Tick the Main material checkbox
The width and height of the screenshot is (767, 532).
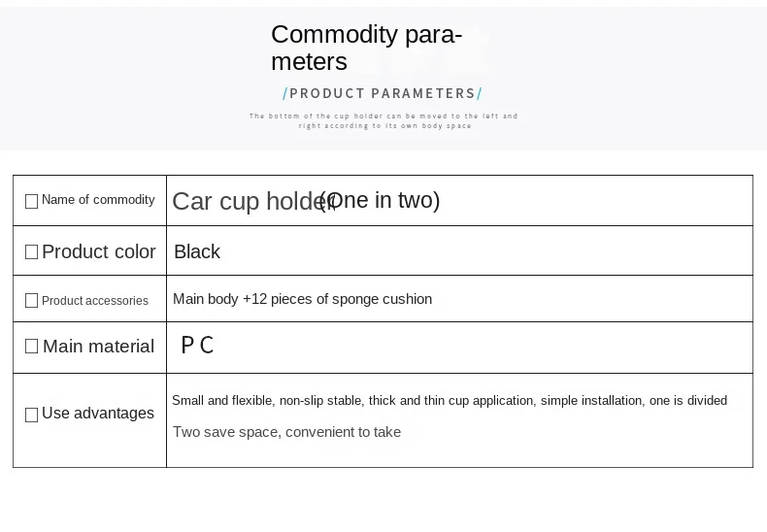point(31,347)
